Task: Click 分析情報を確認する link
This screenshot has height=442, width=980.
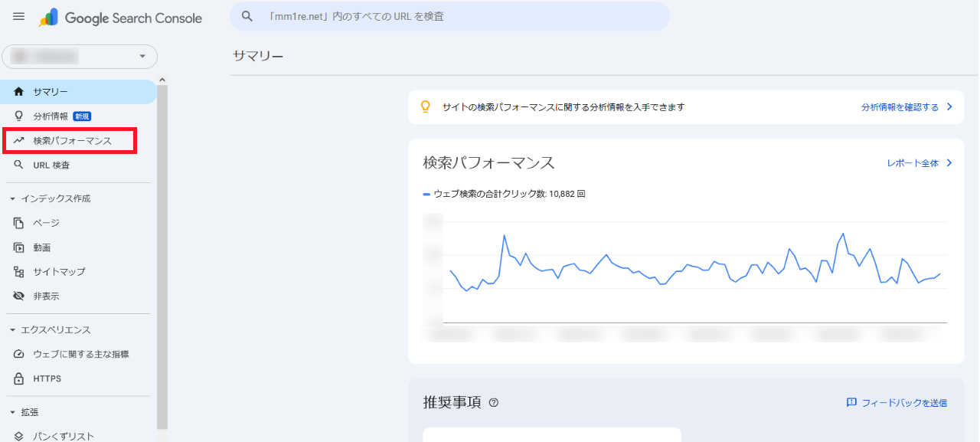Action: 900,107
